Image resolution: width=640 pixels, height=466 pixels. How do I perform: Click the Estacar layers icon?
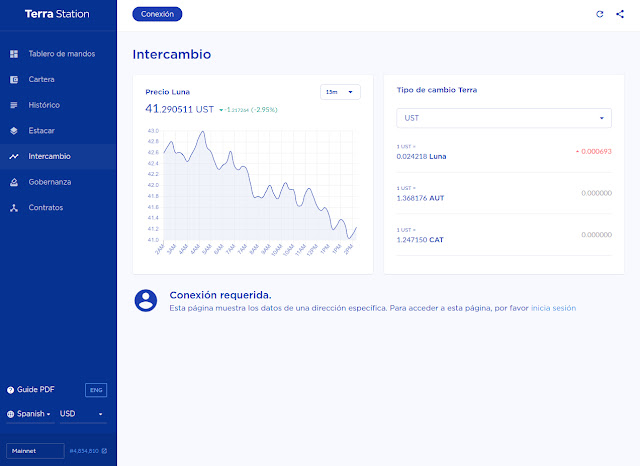14,131
